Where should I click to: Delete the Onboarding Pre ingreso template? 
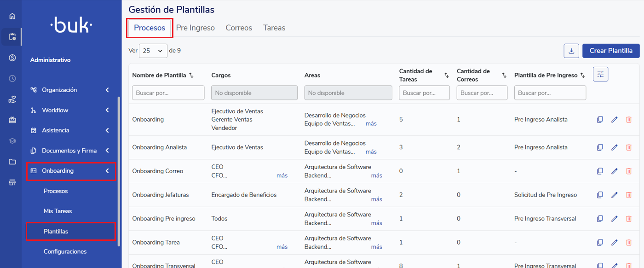tap(628, 219)
